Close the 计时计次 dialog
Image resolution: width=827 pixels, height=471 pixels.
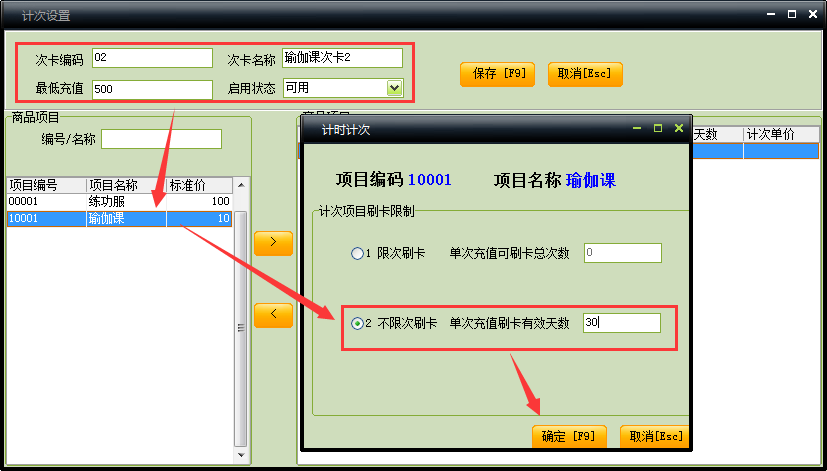(x=679, y=128)
